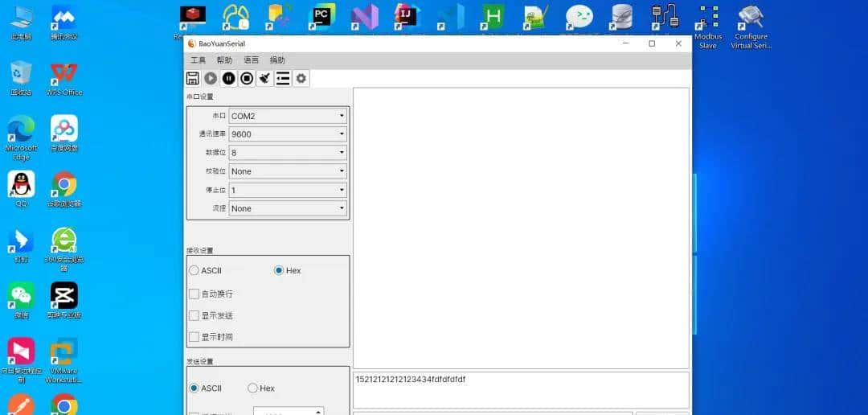Select Hex in receive settings
The height and width of the screenshot is (415, 868).
(287, 270)
